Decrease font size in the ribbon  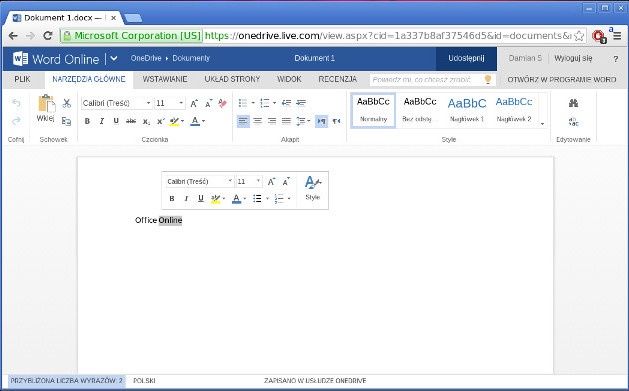coord(209,103)
